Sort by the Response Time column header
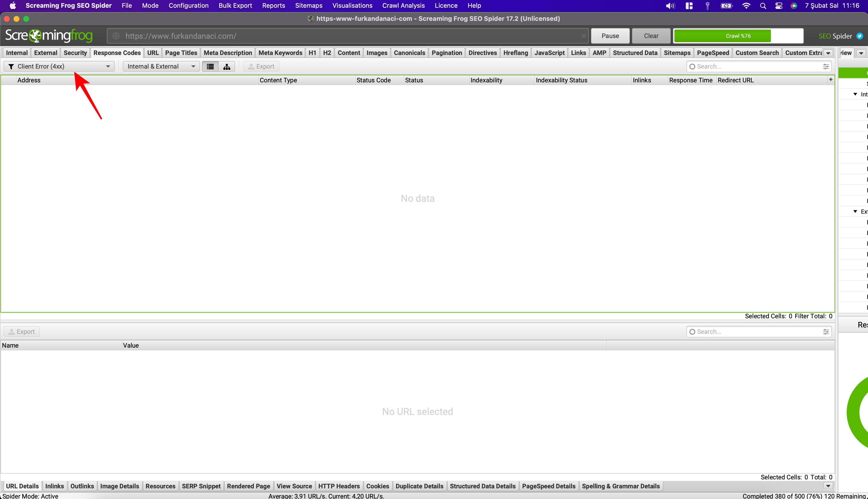The width and height of the screenshot is (868, 499). 692,80
